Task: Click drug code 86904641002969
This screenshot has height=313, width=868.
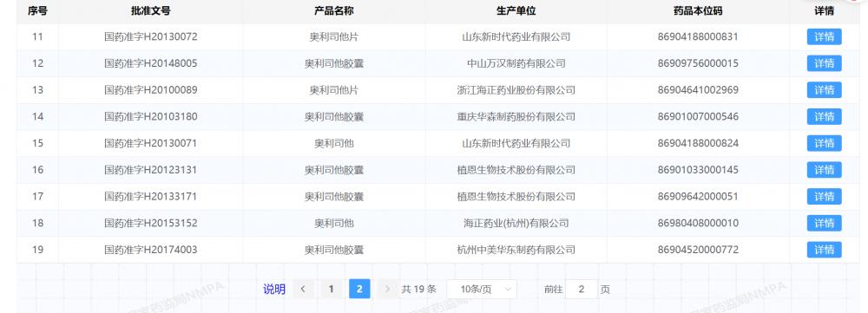Action: pyautogui.click(x=698, y=90)
